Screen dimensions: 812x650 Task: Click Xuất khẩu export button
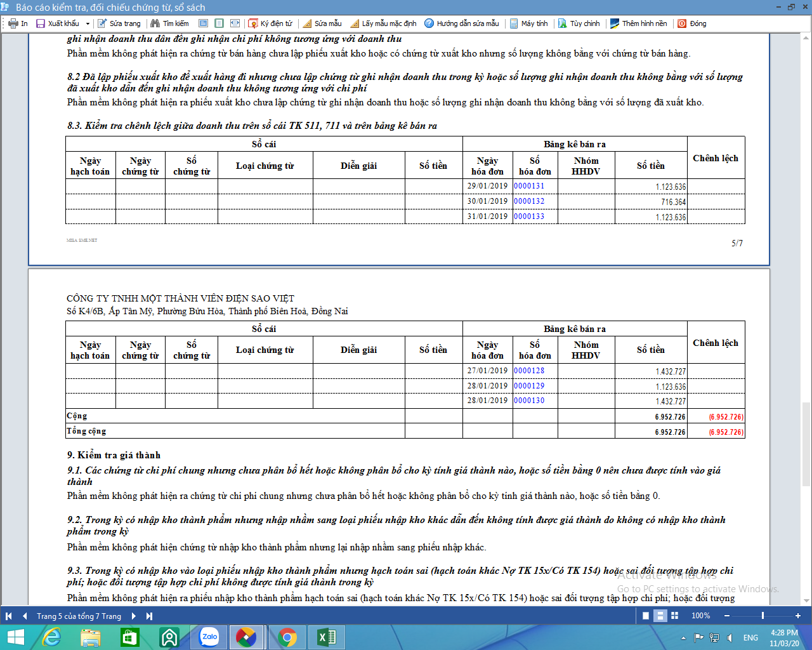click(x=58, y=23)
